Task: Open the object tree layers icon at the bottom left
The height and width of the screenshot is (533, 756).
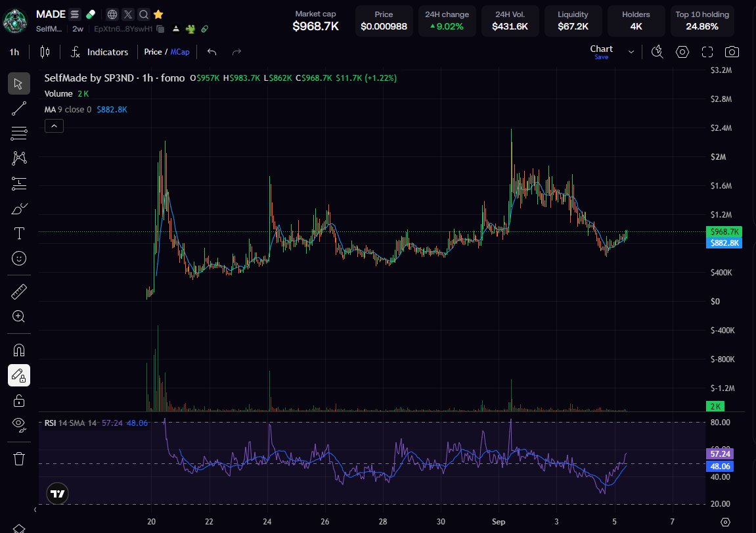Action: 19,528
